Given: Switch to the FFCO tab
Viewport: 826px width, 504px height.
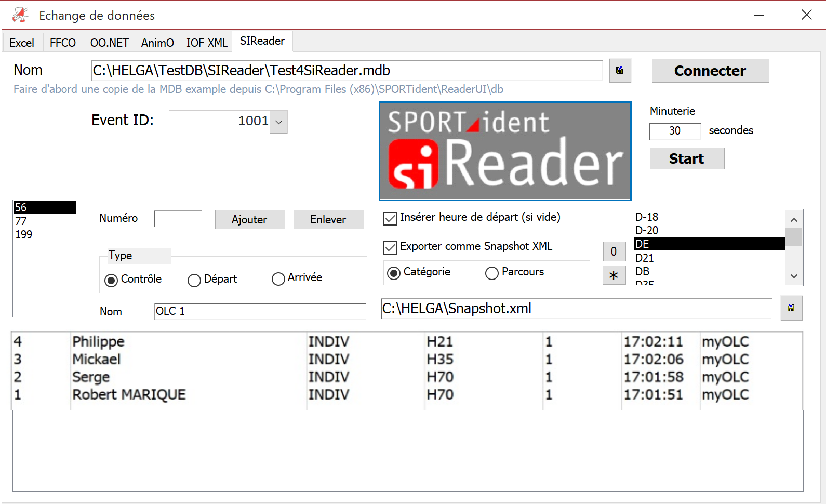Looking at the screenshot, I should tap(63, 43).
